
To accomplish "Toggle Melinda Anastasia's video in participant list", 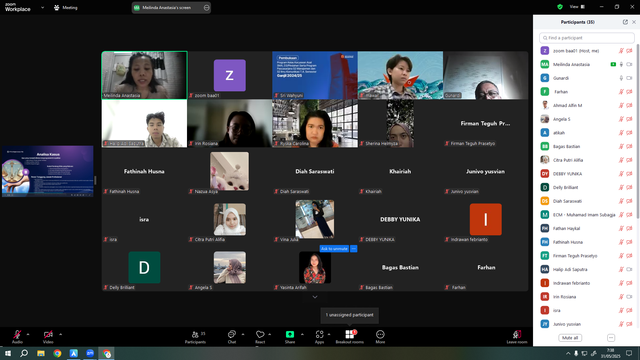I will pyautogui.click(x=629, y=64).
